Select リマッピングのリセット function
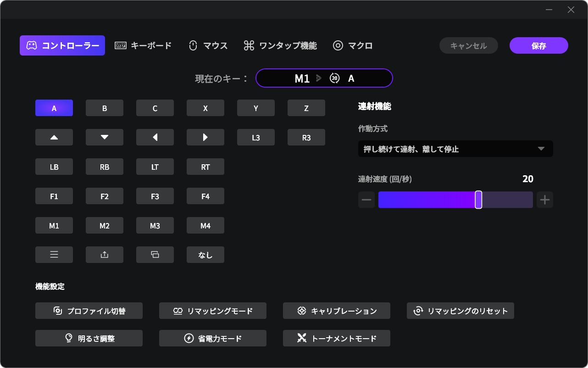The height and width of the screenshot is (368, 588). click(460, 311)
